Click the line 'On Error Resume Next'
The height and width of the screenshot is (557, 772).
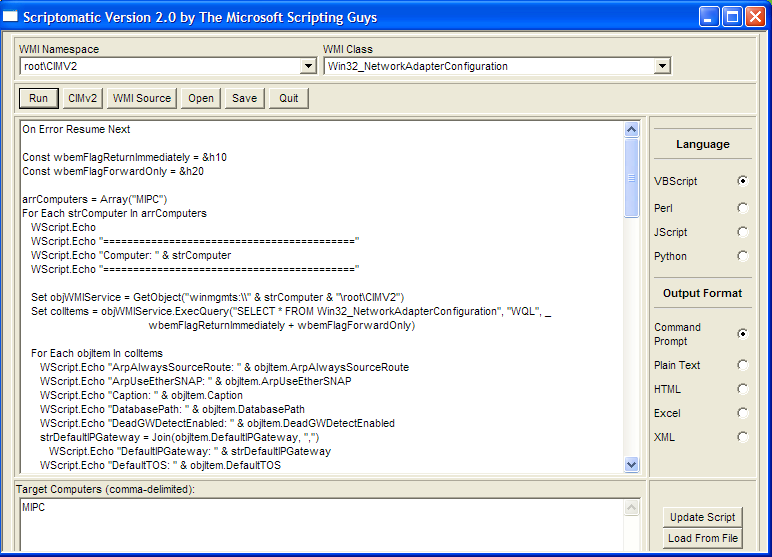(x=76, y=129)
